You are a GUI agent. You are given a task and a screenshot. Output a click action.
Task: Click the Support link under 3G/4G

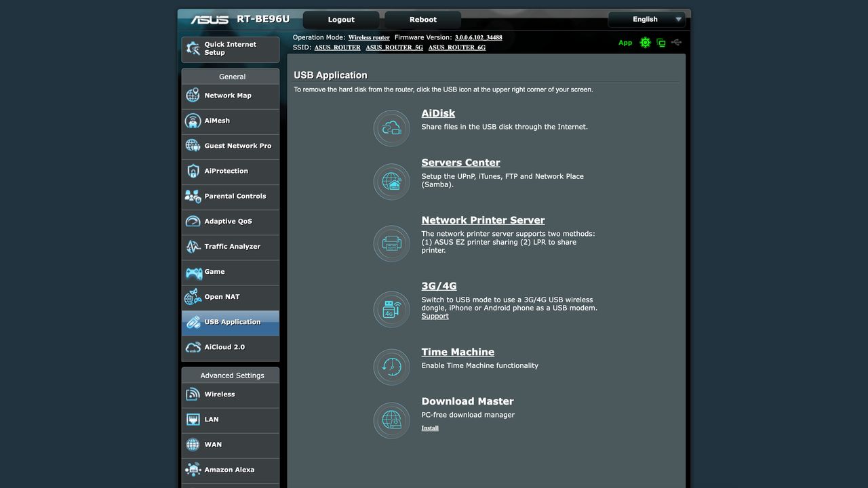pos(435,317)
